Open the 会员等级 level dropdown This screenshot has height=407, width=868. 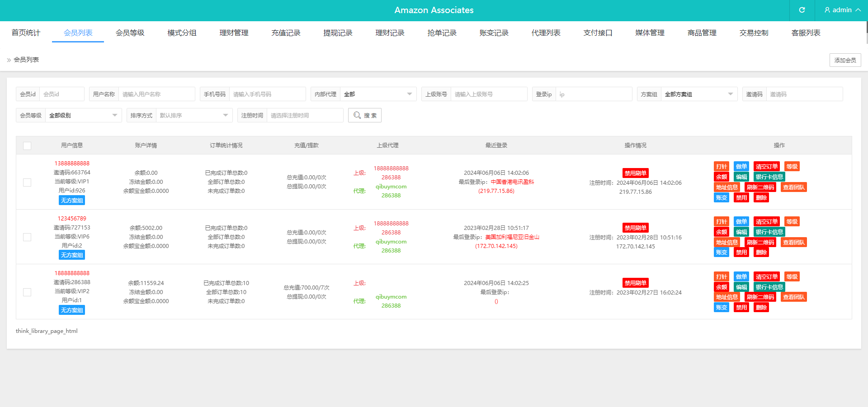tap(83, 116)
